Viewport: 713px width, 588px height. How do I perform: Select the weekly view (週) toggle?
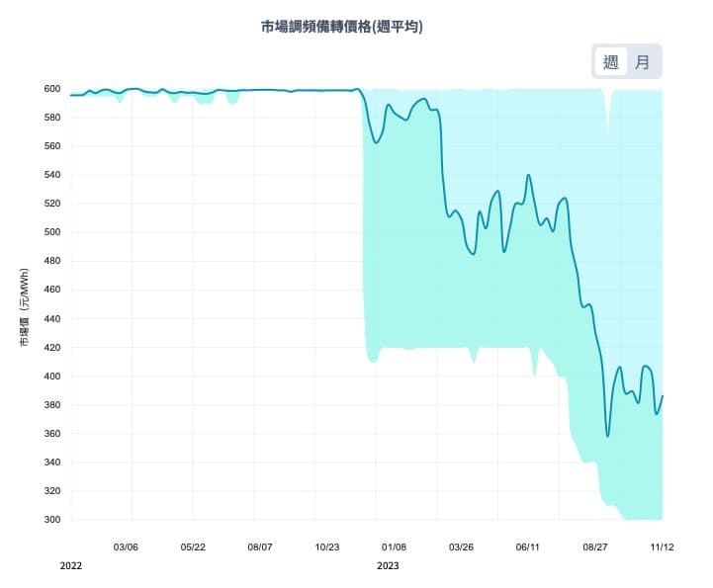pos(611,62)
